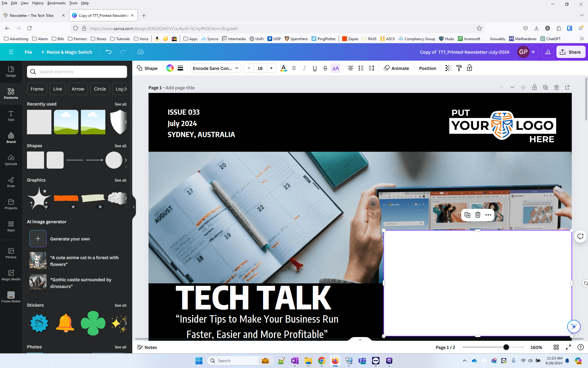Screen dimensions: 588x368
Task: Open border style options
Action: pos(180,68)
